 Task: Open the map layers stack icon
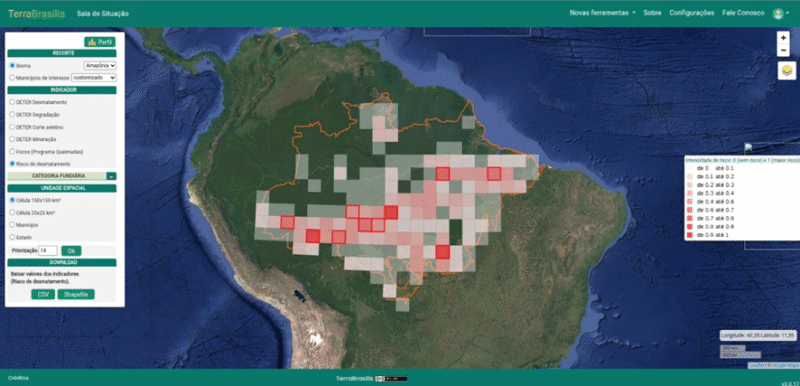(x=787, y=70)
